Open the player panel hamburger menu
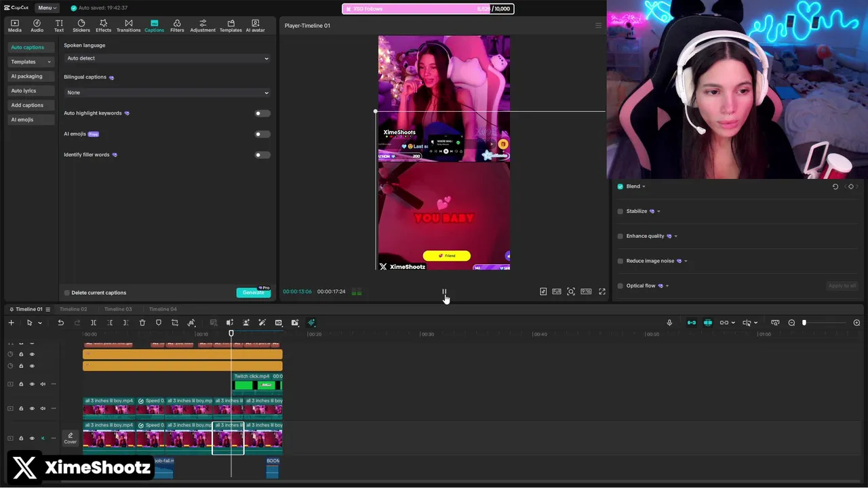The image size is (868, 488). 598,26
